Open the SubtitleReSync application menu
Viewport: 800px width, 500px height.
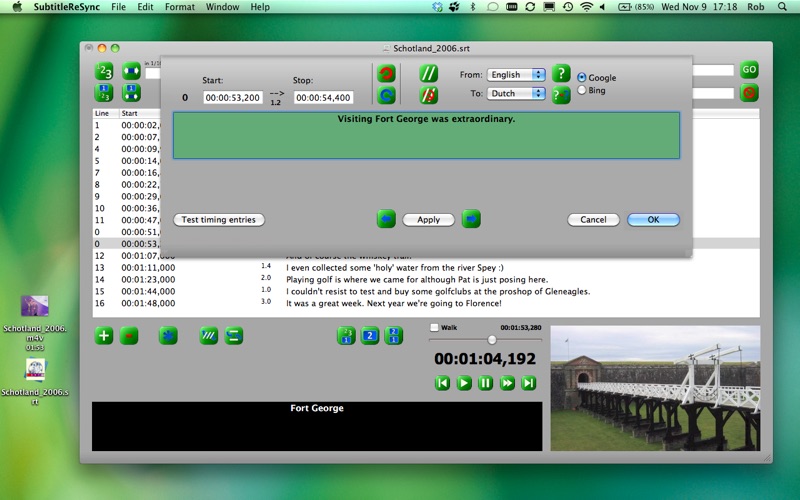[66, 7]
